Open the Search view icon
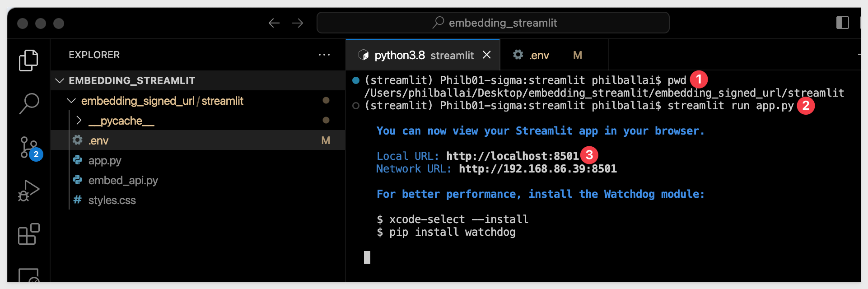This screenshot has height=289, width=868. coord(29,103)
